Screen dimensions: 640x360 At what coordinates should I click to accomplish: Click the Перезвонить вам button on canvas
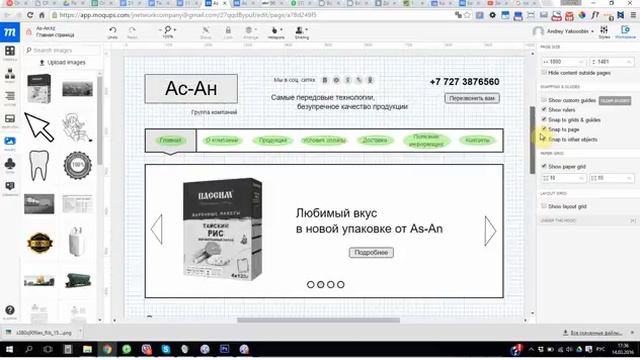coord(472,98)
